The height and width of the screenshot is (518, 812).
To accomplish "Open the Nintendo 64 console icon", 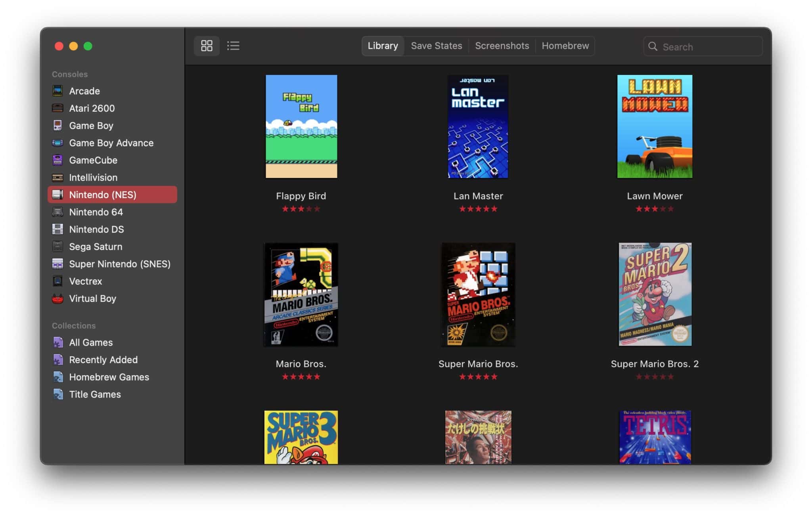I will click(x=58, y=212).
